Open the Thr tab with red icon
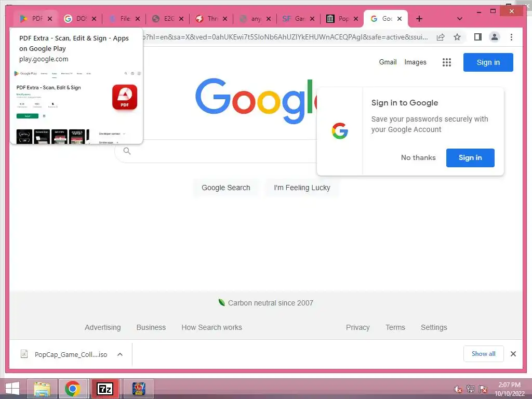This screenshot has height=399, width=532. tap(207, 19)
